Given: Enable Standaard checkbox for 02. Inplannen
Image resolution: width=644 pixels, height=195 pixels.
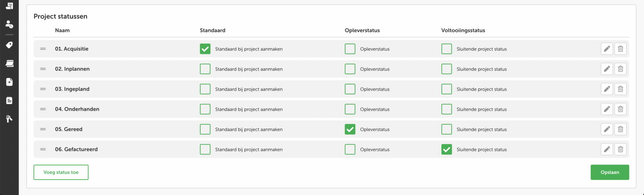Looking at the screenshot, I should [205, 69].
